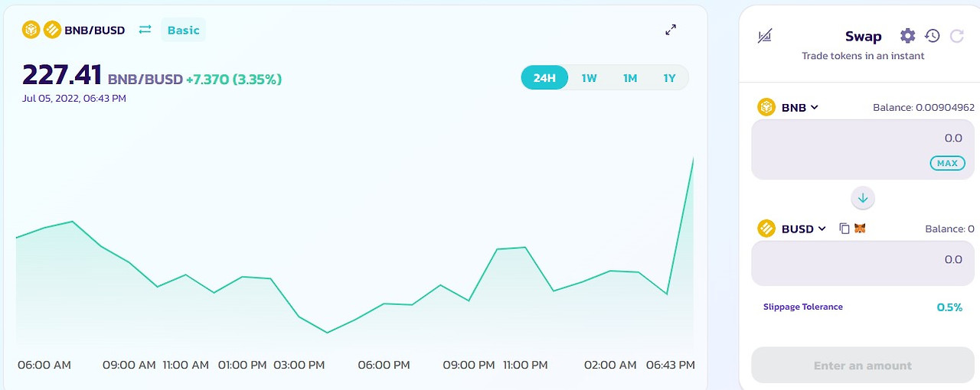Switch chart to the 1M timeframe

point(629,78)
